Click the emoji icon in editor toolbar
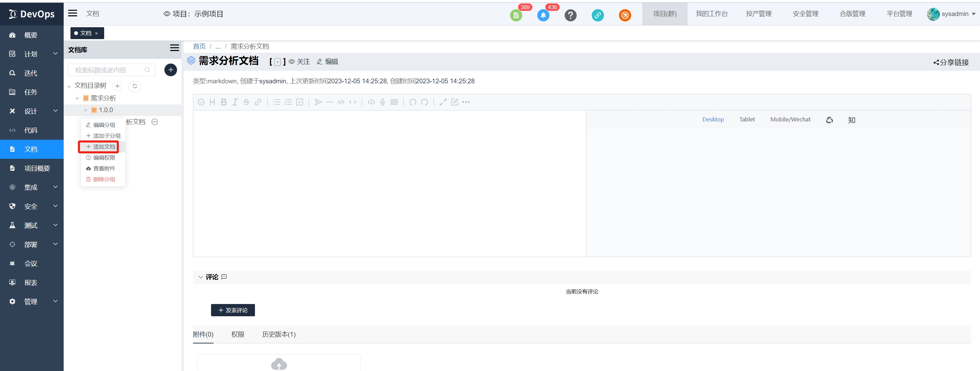The height and width of the screenshot is (371, 980). (x=201, y=102)
